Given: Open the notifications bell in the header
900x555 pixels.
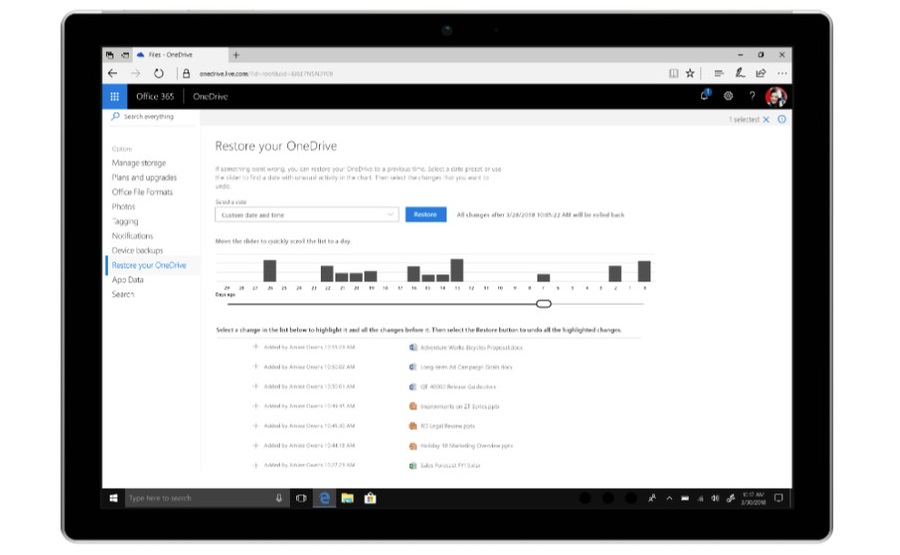Looking at the screenshot, I should pyautogui.click(x=705, y=95).
